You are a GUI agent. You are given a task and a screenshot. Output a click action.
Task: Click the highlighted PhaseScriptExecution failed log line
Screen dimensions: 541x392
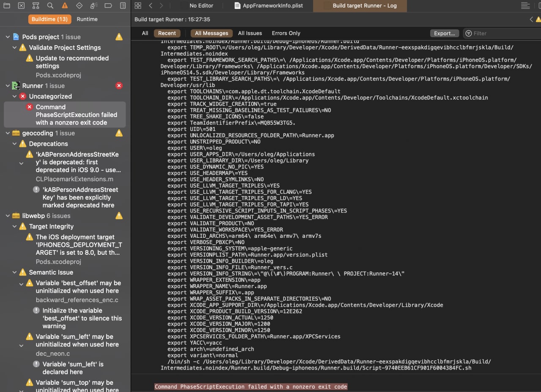(251, 387)
